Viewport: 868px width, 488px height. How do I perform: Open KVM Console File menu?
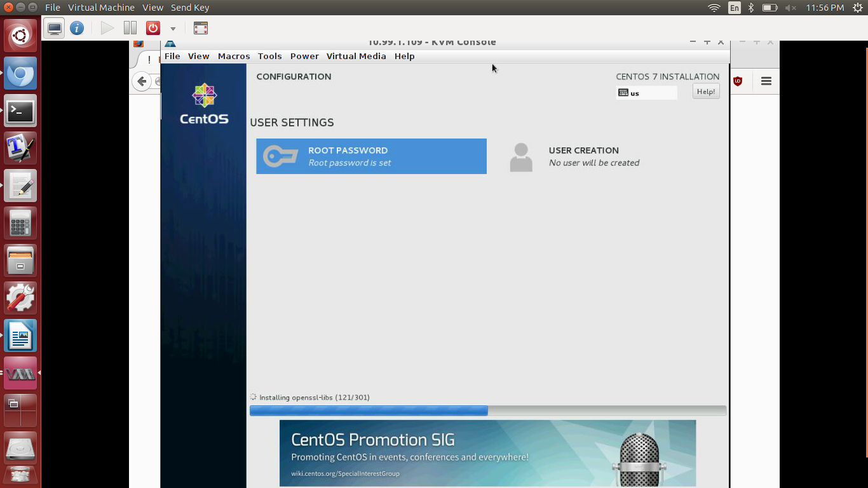(172, 56)
